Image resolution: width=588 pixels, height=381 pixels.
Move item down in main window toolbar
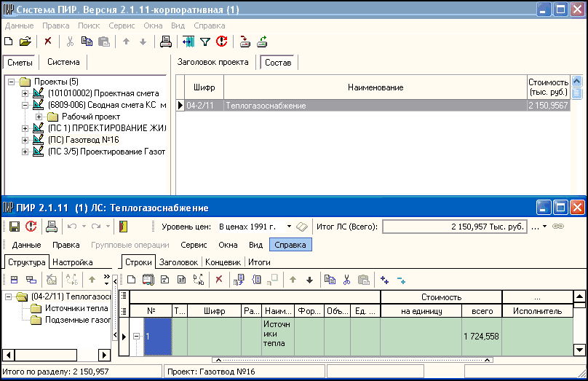143,42
